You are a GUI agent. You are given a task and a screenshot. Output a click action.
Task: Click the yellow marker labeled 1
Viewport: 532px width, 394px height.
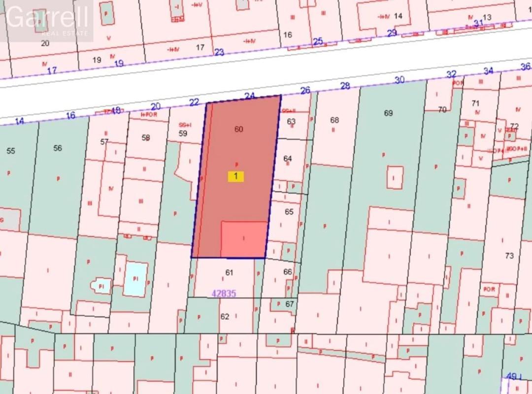click(x=235, y=176)
